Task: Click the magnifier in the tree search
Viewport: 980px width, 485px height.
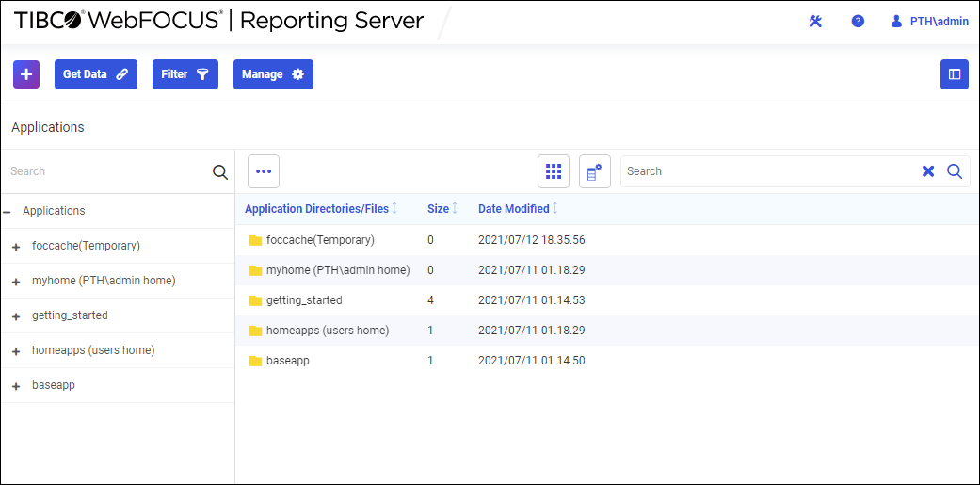Action: pos(220,171)
